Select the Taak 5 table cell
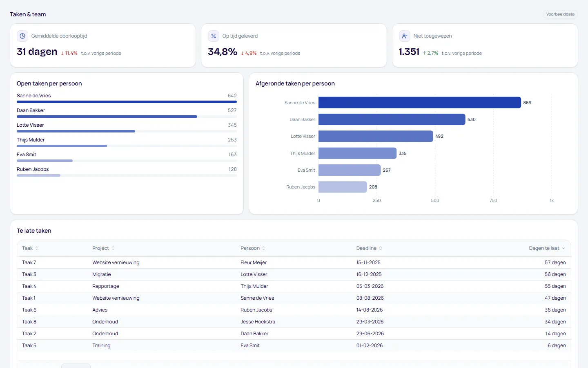 coord(29,346)
